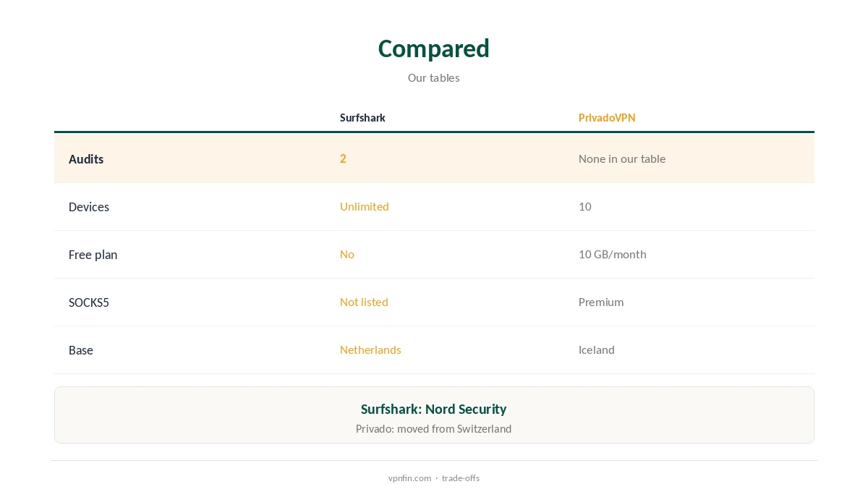
Task: Click the Base row label
Action: coord(81,350)
